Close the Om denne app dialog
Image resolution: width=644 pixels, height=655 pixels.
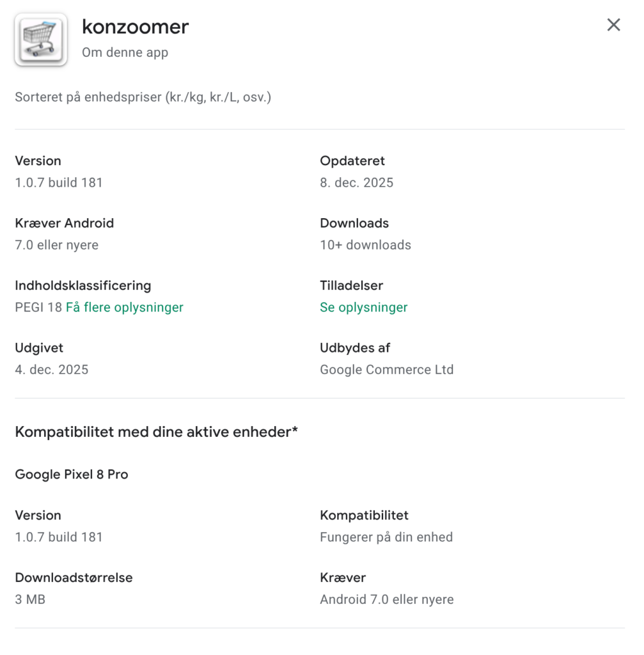point(613,25)
